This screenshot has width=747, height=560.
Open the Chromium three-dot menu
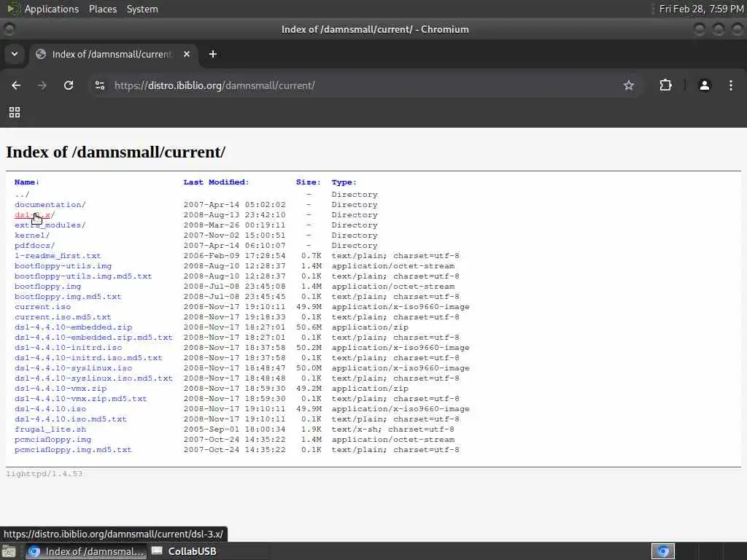click(x=731, y=85)
